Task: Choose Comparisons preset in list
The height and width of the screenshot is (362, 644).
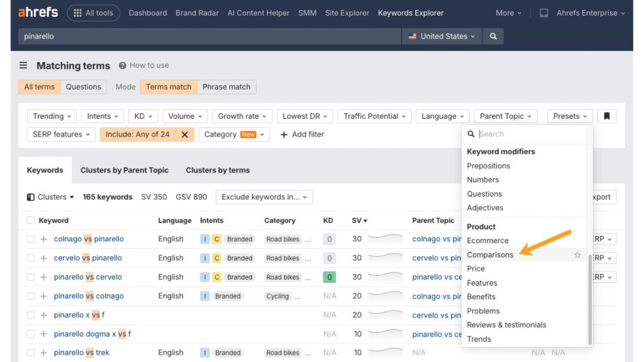Action: coord(490,255)
